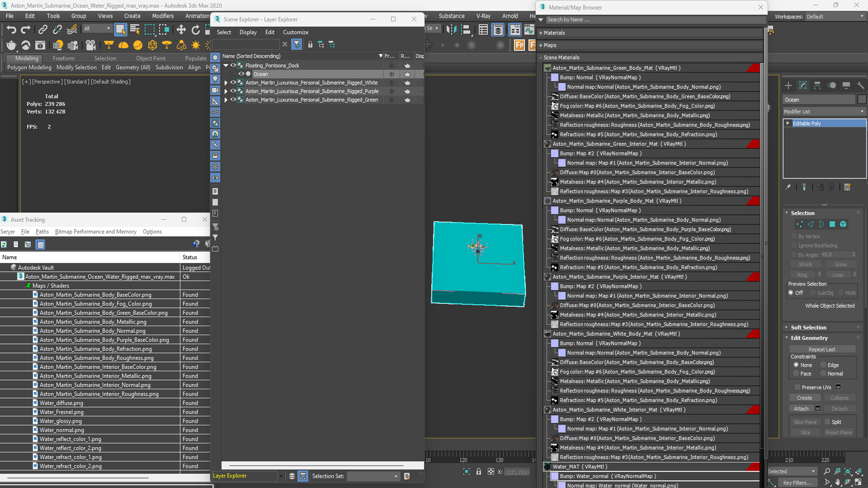
Task: Select the Off preview selection radio
Action: [x=791, y=293]
